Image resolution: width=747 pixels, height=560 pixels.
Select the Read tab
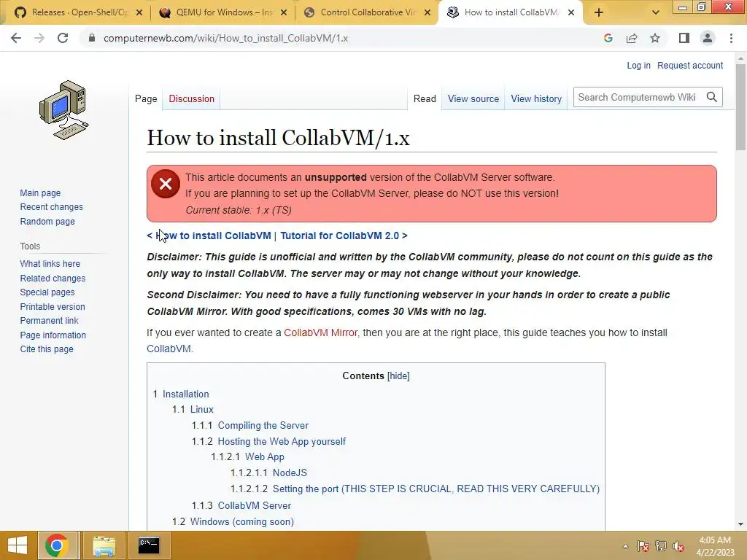[x=425, y=98]
